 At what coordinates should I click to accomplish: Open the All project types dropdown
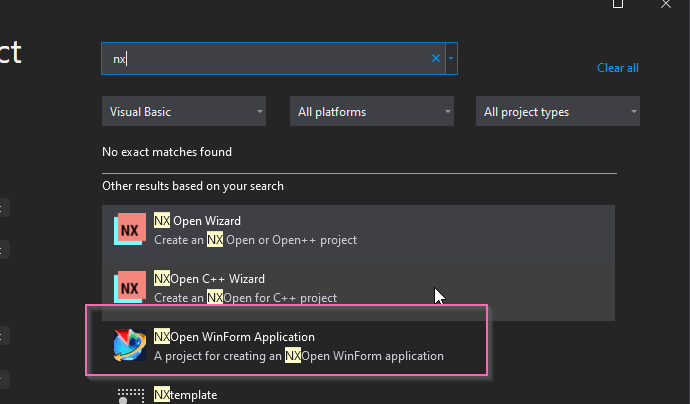tap(558, 111)
